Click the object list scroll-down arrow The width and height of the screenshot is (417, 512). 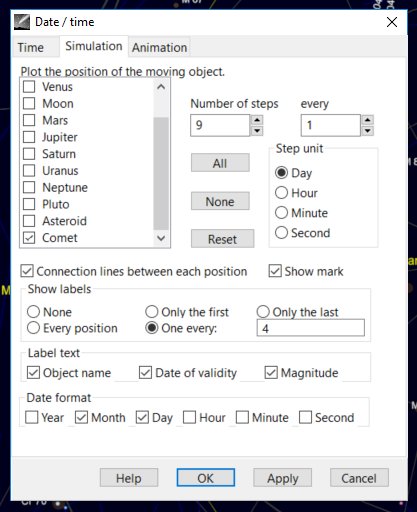[161, 238]
